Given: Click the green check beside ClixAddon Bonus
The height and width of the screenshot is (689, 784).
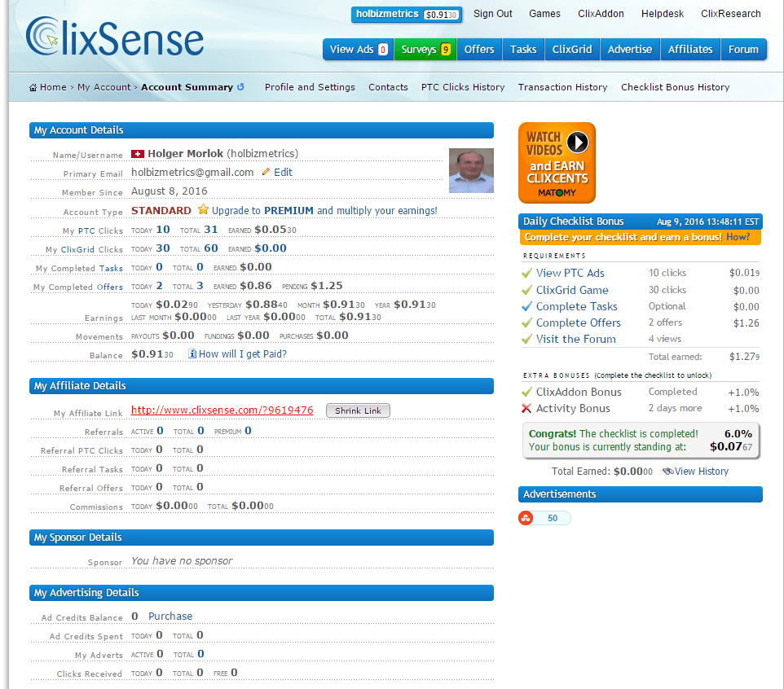Looking at the screenshot, I should coord(526,392).
